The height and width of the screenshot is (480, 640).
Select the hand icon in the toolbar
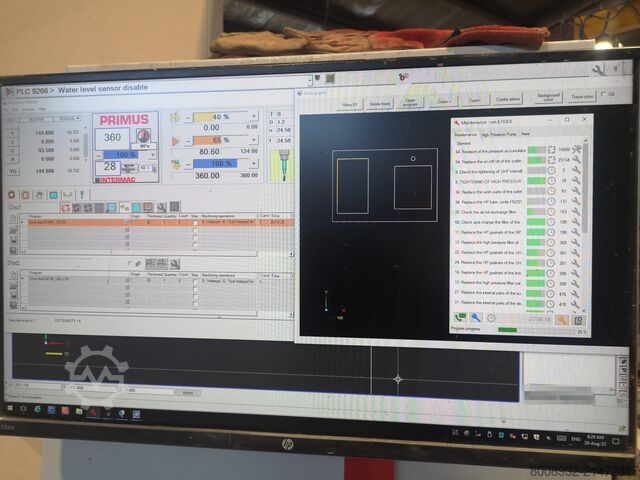(x=40, y=195)
